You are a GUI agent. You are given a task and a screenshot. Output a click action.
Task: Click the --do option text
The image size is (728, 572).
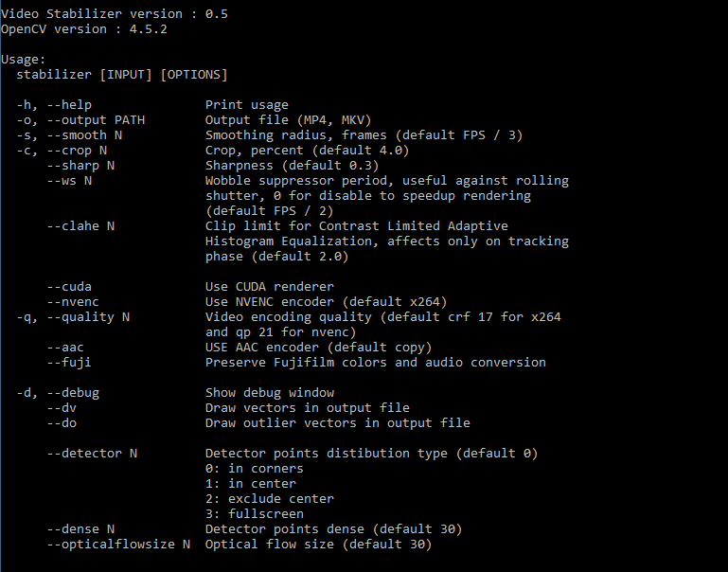tap(62, 423)
